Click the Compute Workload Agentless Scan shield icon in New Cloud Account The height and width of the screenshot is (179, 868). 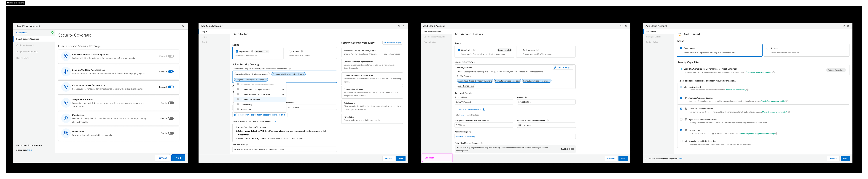(66, 72)
